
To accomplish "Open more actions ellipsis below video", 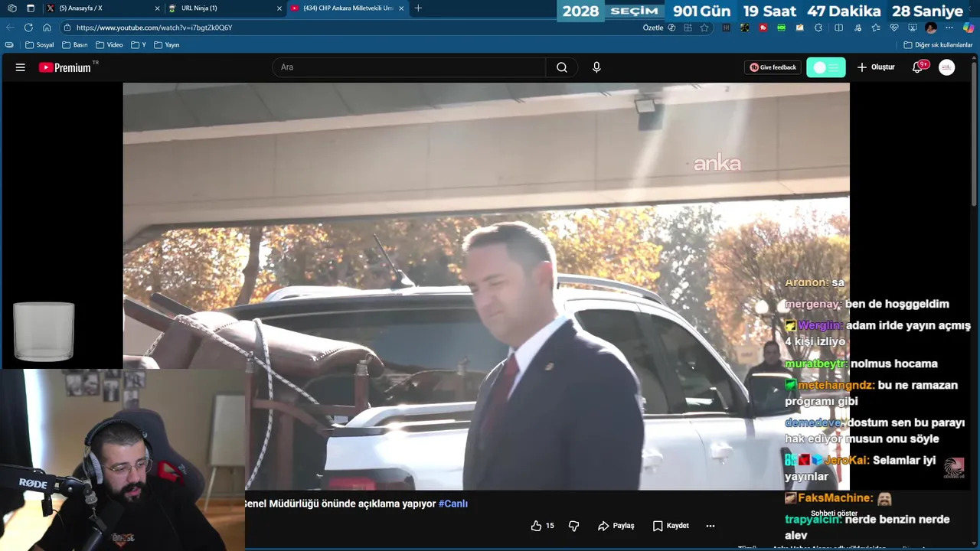I will point(710,526).
